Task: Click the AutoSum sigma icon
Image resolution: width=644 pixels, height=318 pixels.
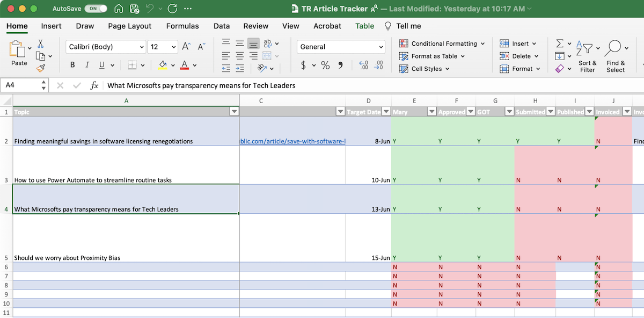Action: [560, 44]
